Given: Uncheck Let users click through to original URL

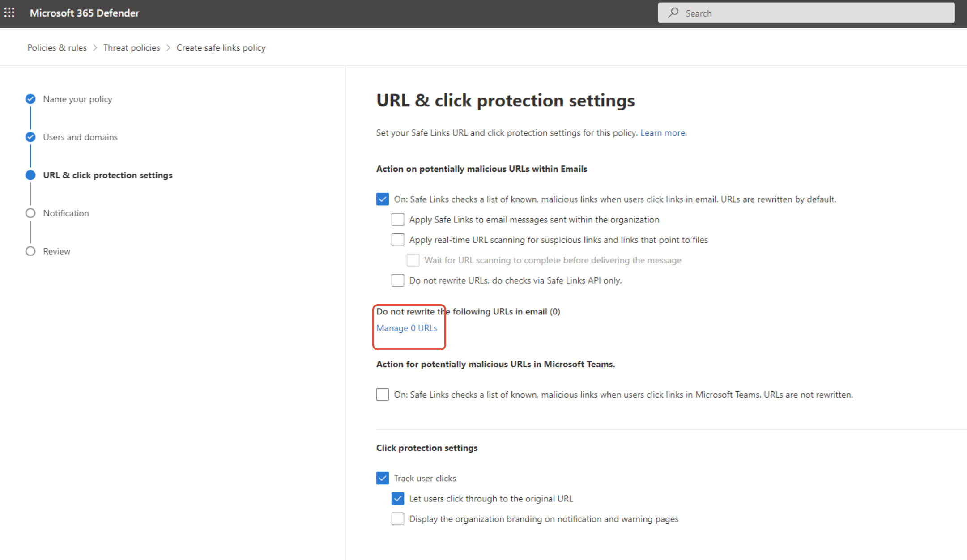Looking at the screenshot, I should pyautogui.click(x=397, y=498).
